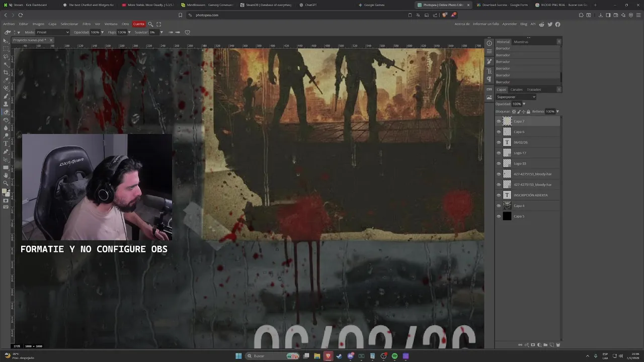This screenshot has height=362, width=644.
Task: Open the Archivo menu
Action: click(x=9, y=24)
